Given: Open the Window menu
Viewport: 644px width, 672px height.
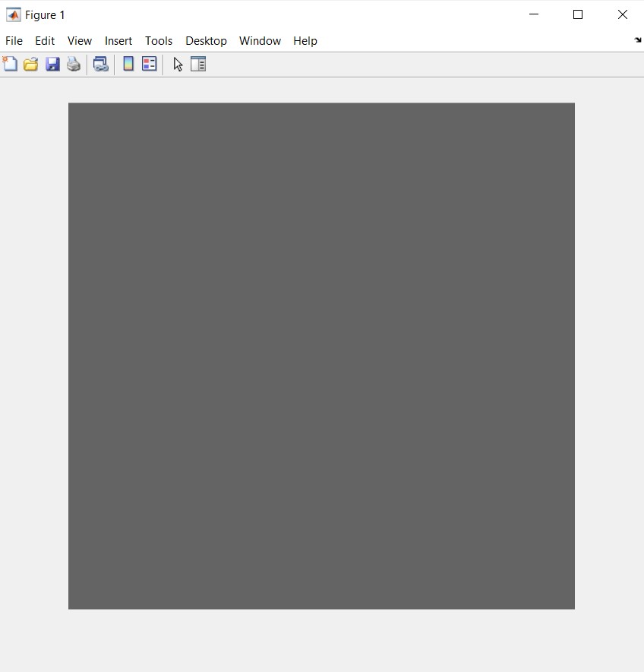Looking at the screenshot, I should coord(260,41).
